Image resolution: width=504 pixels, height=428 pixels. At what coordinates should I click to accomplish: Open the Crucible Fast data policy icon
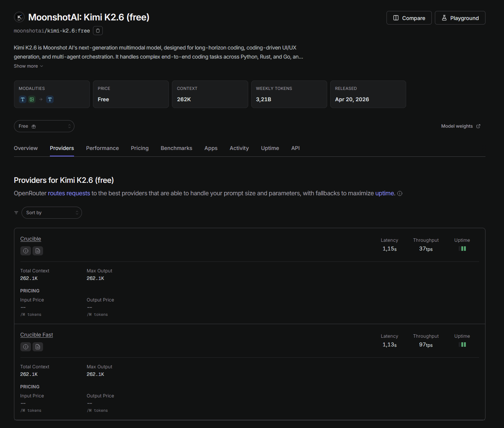tap(38, 347)
